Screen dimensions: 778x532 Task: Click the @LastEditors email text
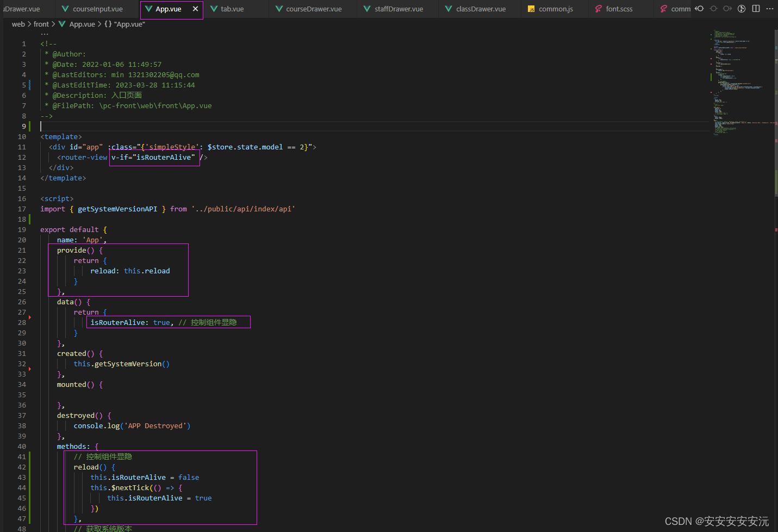coord(164,74)
